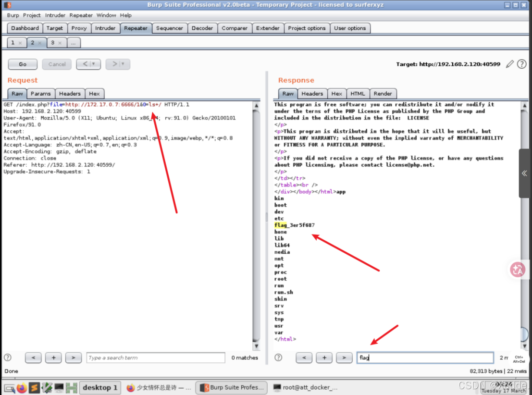
Task: Switch to the Dashboard tab
Action: click(25, 28)
